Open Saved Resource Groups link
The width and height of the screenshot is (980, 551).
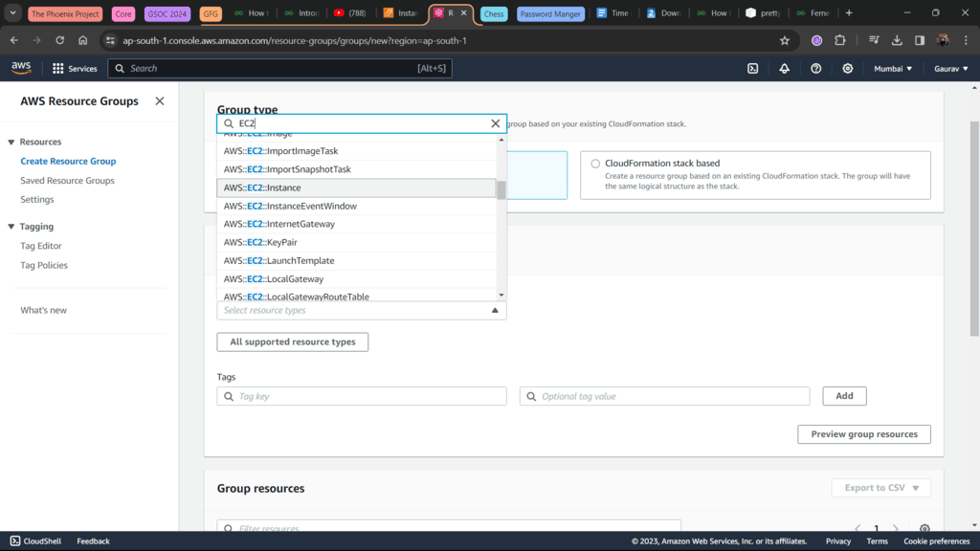(68, 181)
